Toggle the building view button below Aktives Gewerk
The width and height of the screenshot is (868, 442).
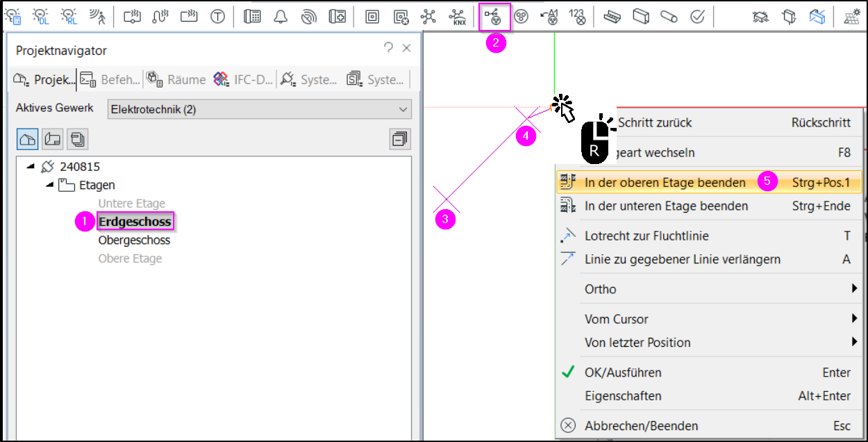(x=27, y=139)
